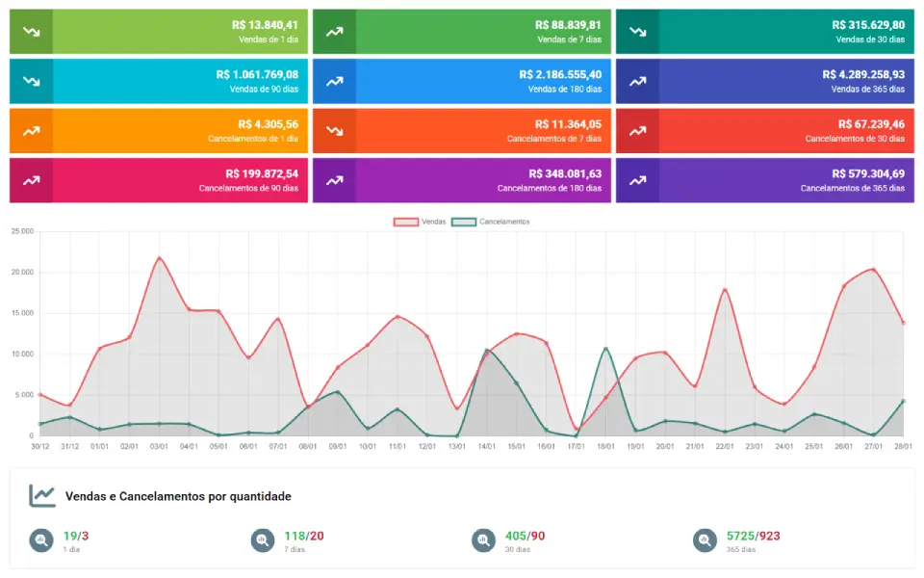Click the magnifier icon next to 5725/923

point(705,540)
